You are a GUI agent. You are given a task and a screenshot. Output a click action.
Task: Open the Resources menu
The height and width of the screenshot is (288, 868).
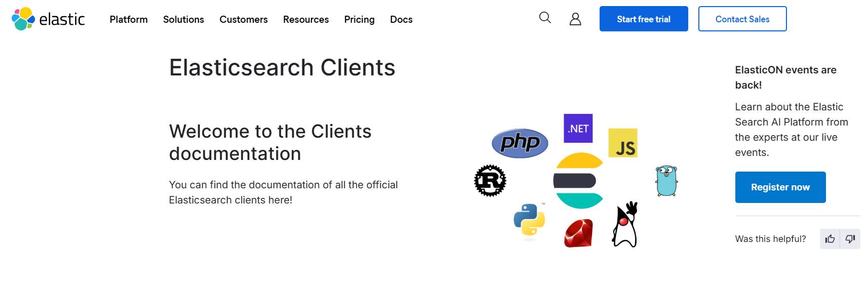click(306, 19)
